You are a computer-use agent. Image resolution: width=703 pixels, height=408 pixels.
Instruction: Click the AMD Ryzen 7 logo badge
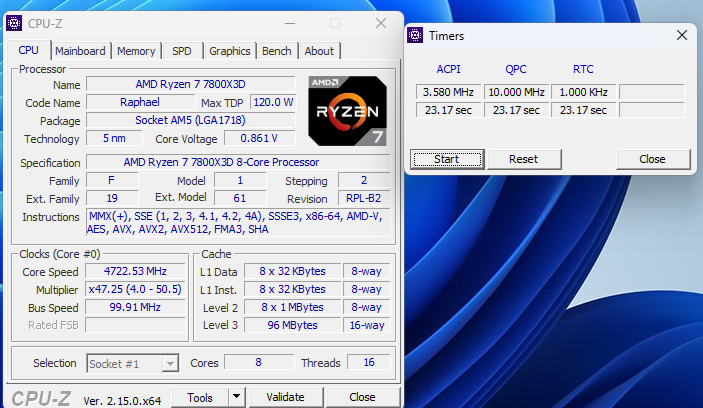point(347,111)
